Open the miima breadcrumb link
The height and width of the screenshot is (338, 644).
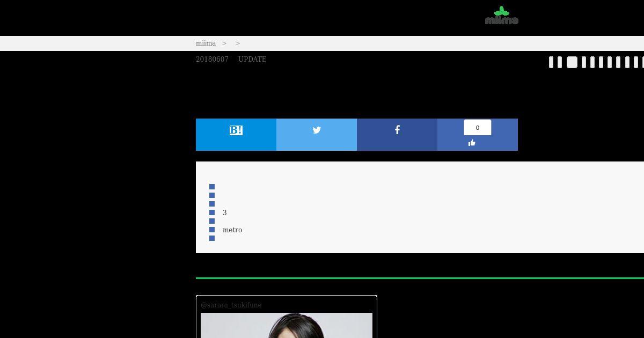click(x=206, y=43)
